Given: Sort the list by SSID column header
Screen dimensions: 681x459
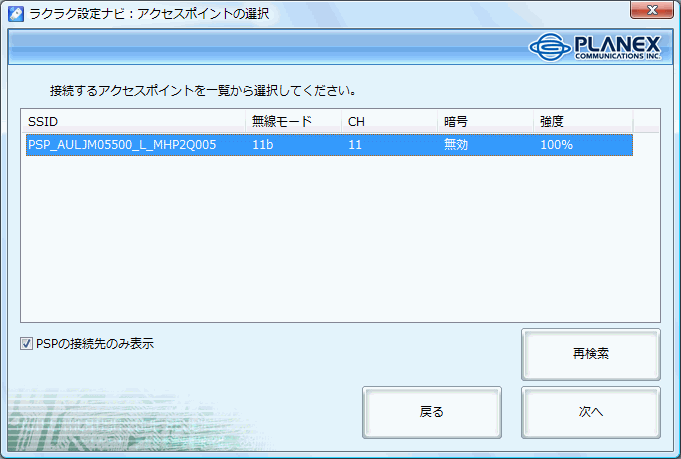Looking at the screenshot, I should tap(133, 122).
